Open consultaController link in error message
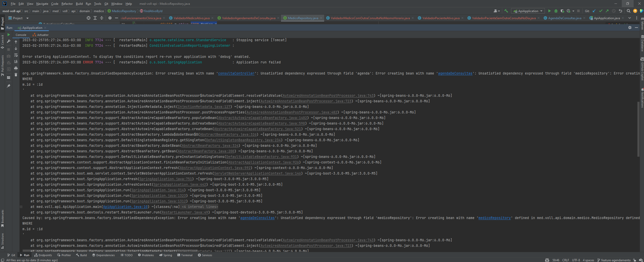 236,73
